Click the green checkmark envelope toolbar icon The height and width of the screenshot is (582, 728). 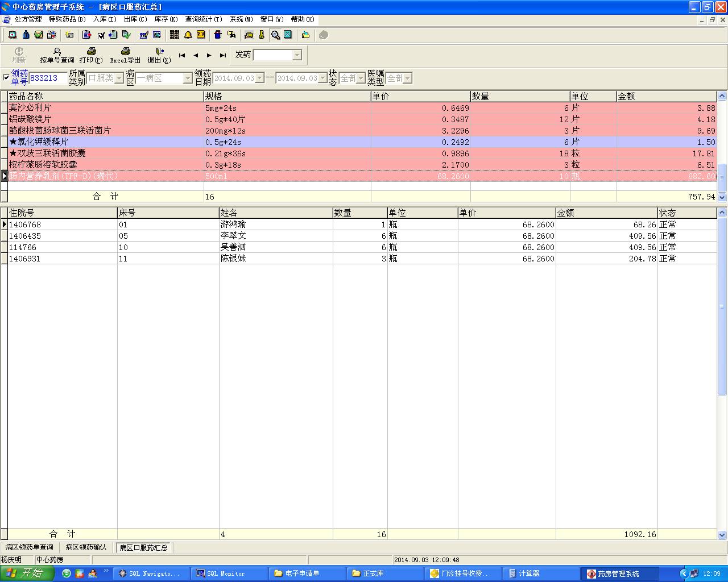(x=39, y=35)
